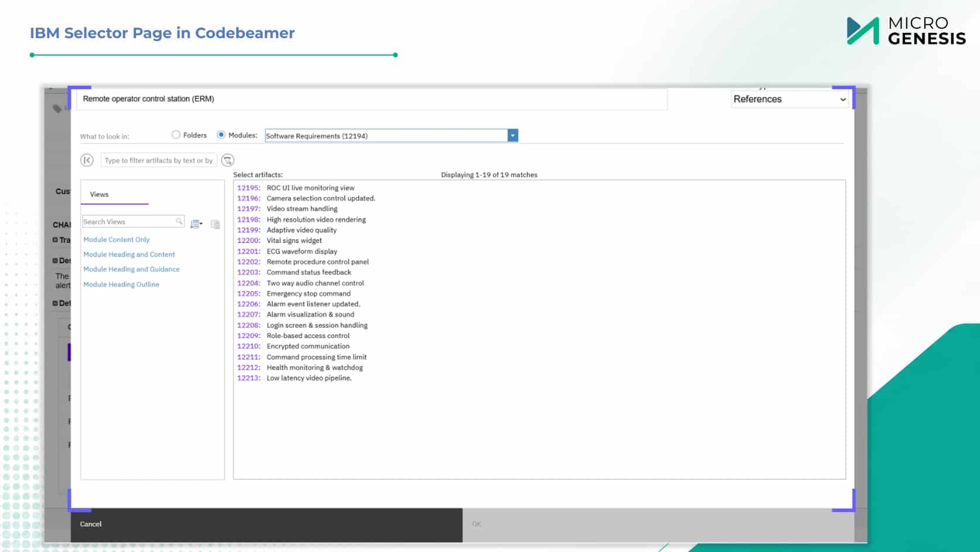Select artifact 12208 Login screen & session handling
The height and width of the screenshot is (552, 980).
tap(302, 325)
